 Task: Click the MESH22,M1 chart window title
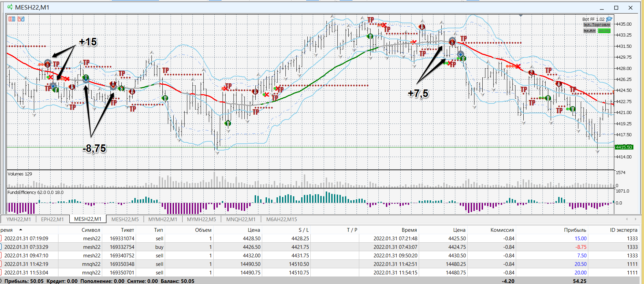tap(32, 7)
